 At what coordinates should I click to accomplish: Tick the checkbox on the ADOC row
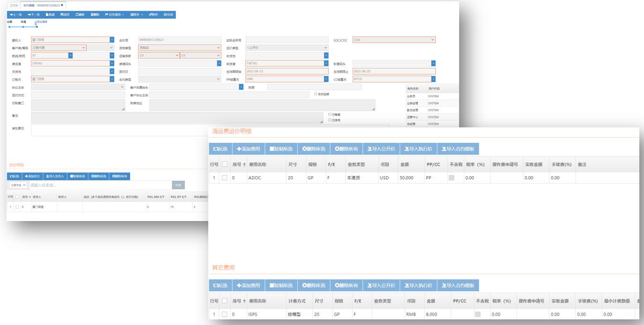pos(225,178)
